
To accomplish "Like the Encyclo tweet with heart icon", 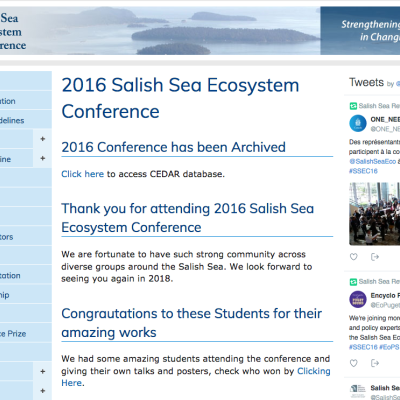I will click(x=354, y=363).
